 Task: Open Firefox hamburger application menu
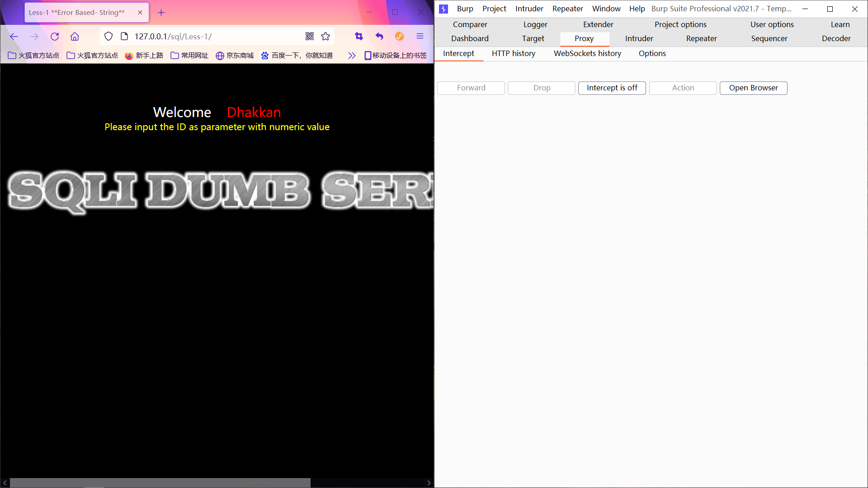tap(420, 37)
